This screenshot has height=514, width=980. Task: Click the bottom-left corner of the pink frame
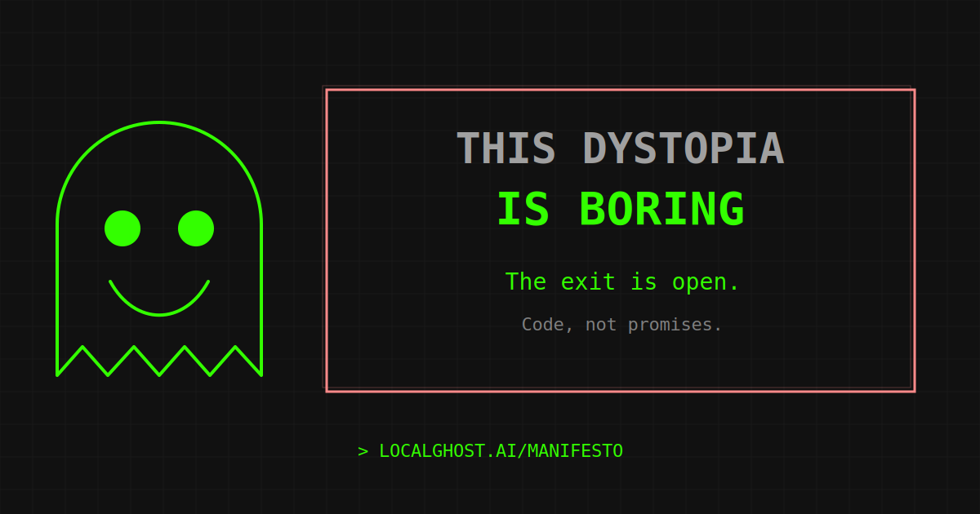click(x=327, y=392)
